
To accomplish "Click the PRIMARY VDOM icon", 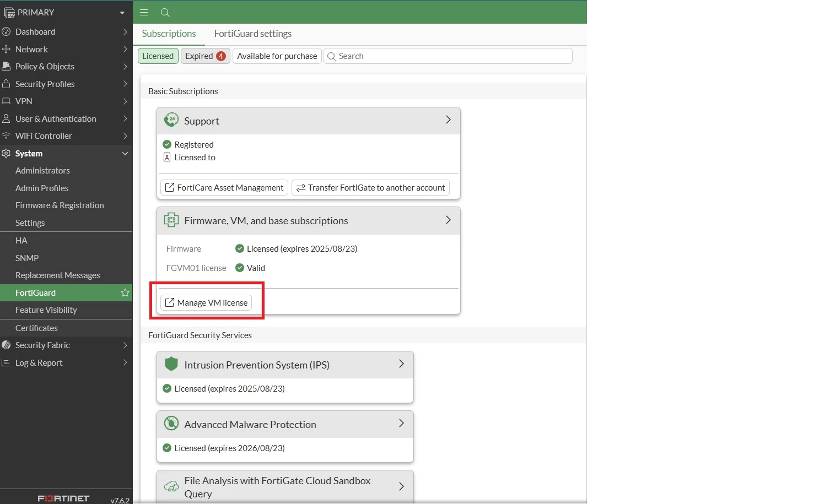I will coord(9,12).
